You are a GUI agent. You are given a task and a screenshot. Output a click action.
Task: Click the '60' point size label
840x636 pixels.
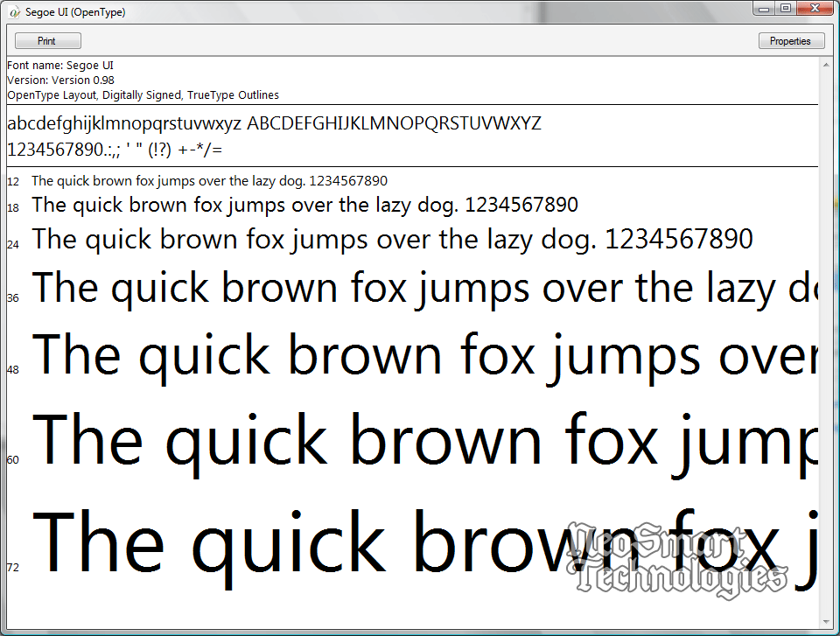13,459
